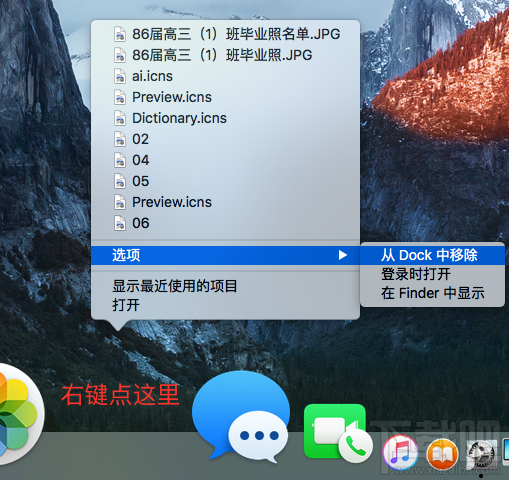
Task: Select 登录时打开 in the options submenu
Action: (x=432, y=274)
